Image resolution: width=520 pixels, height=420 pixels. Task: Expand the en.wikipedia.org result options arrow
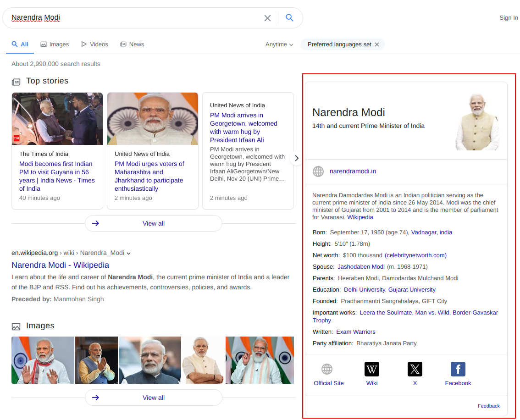(129, 253)
